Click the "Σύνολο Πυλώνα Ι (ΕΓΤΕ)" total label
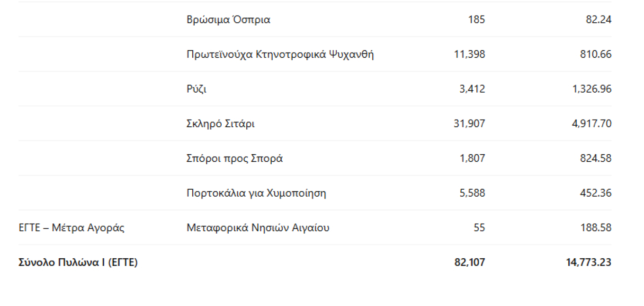This screenshot has height=306, width=644. pos(78,262)
